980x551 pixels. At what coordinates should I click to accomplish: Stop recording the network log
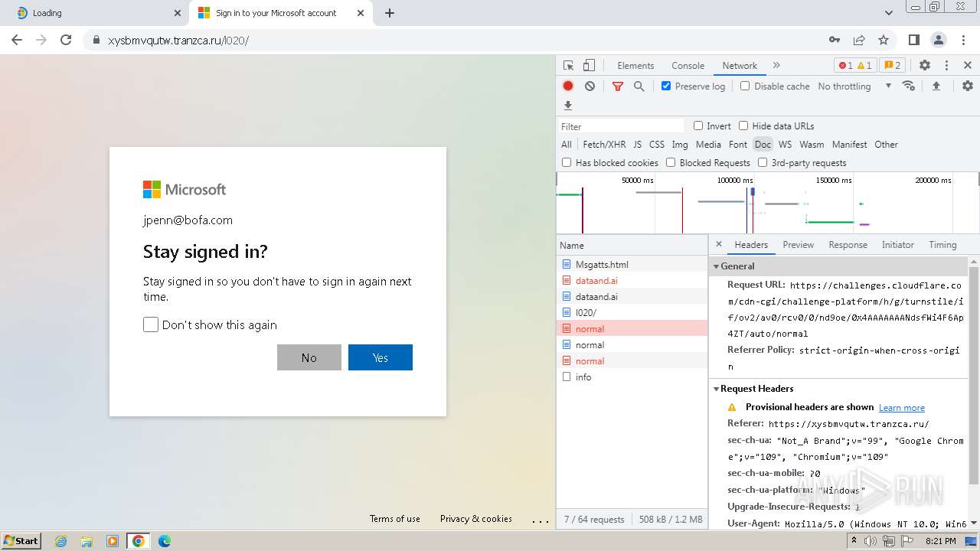pos(568,86)
